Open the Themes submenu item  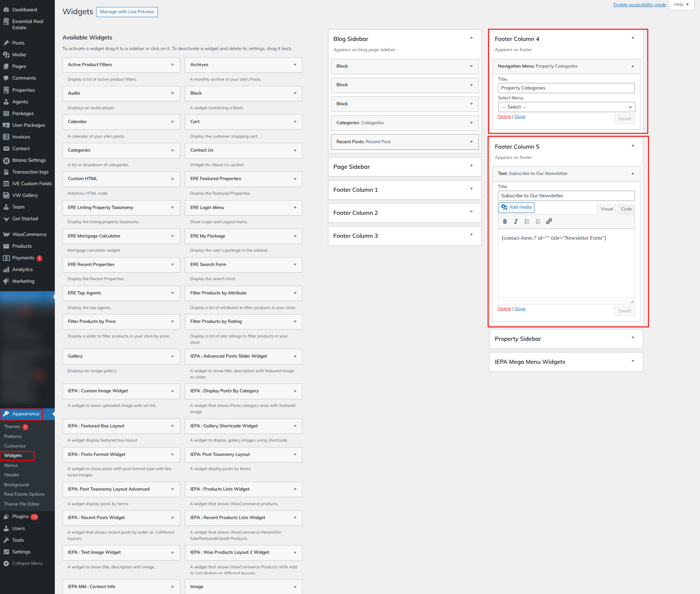pyautogui.click(x=12, y=427)
